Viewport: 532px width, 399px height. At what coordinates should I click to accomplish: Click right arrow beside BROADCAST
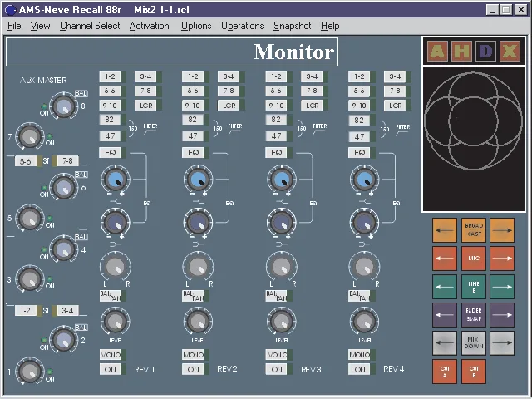click(502, 230)
